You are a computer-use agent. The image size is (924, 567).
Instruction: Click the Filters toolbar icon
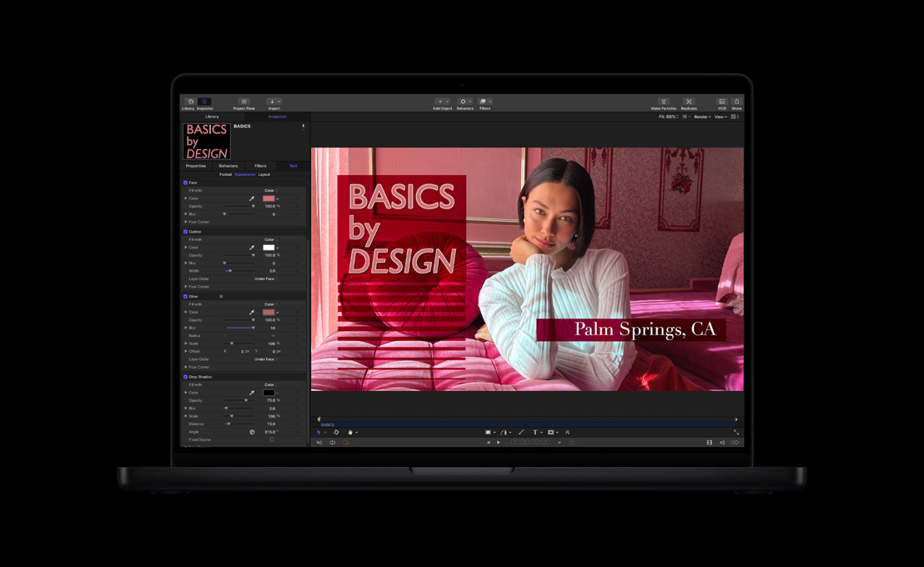pyautogui.click(x=483, y=102)
